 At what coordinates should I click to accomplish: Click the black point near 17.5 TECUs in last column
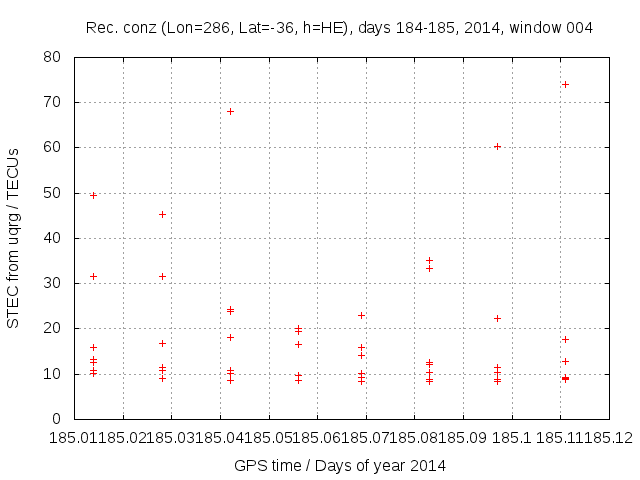click(x=565, y=339)
